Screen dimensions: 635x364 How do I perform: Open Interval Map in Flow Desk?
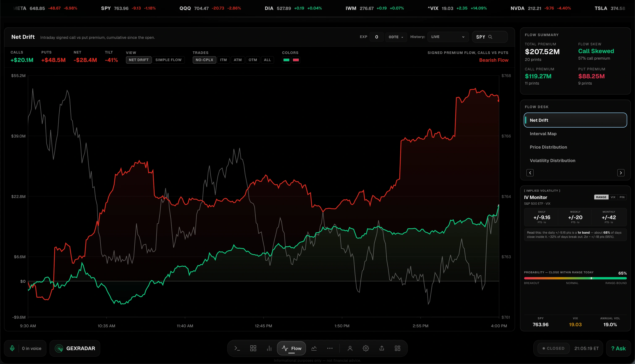point(575,134)
